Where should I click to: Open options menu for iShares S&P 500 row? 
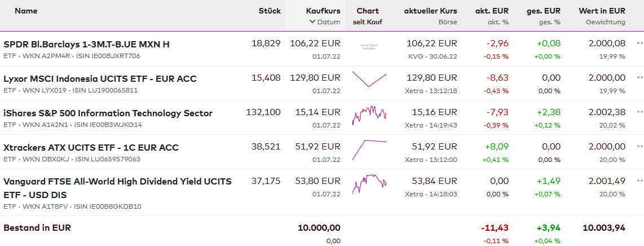639,112
